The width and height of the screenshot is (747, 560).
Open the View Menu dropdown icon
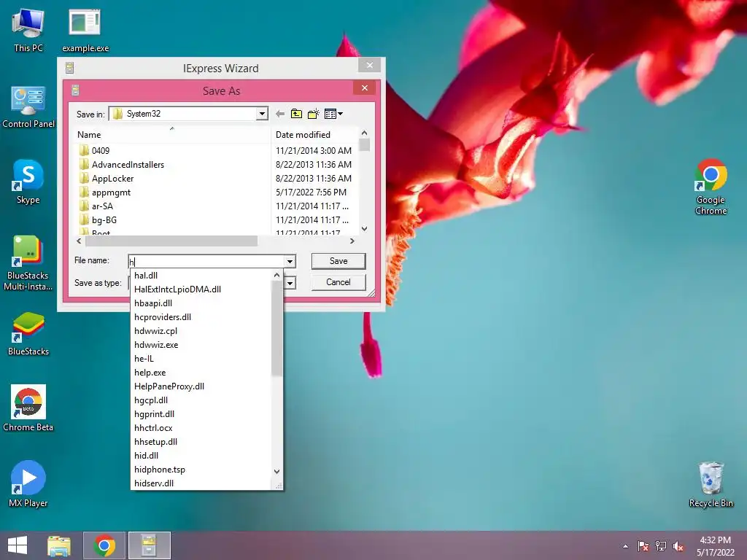pyautogui.click(x=333, y=114)
